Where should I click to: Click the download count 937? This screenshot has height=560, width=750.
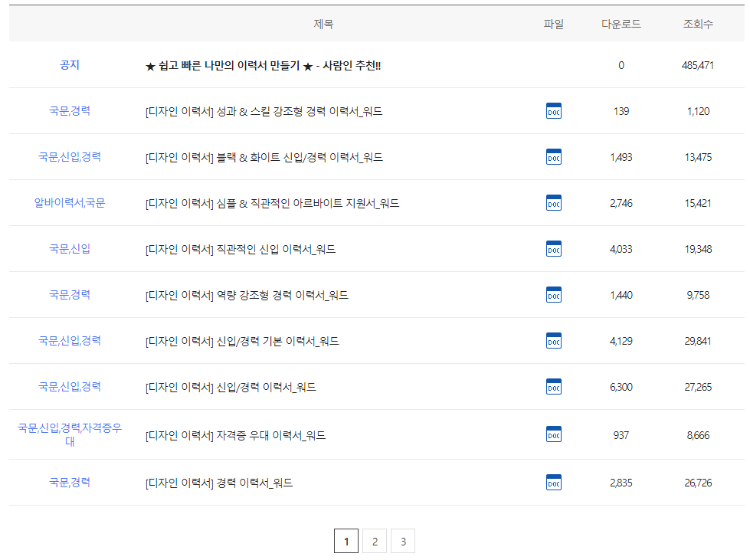click(621, 435)
